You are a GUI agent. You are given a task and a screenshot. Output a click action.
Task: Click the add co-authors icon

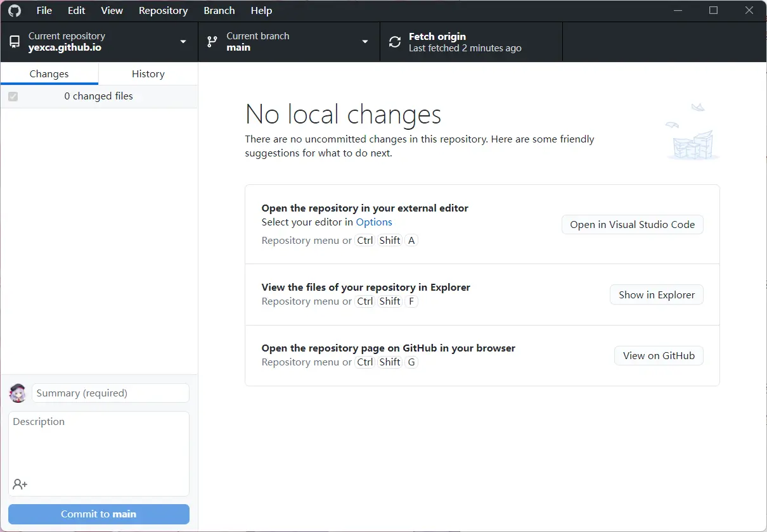point(20,484)
